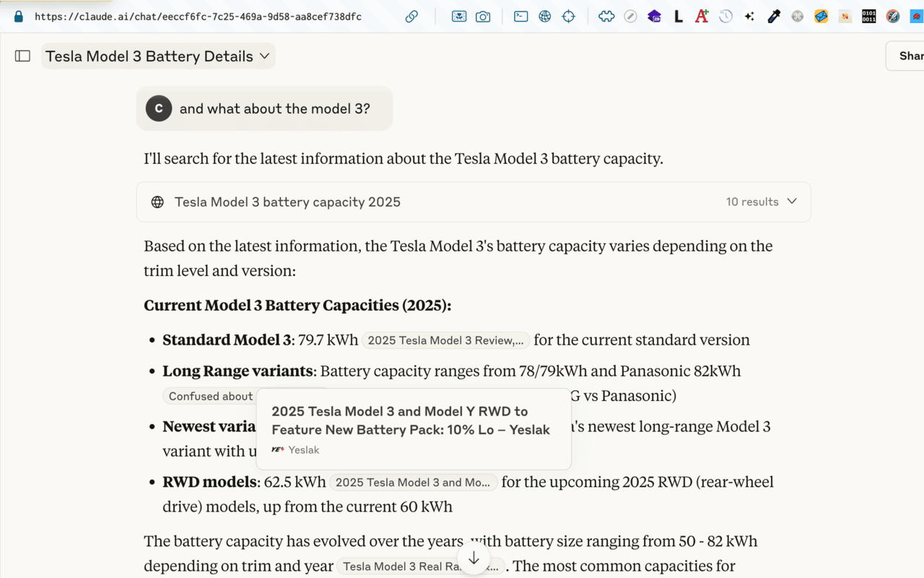924x578 pixels.
Task: Click the bold L extension icon
Action: pos(678,17)
